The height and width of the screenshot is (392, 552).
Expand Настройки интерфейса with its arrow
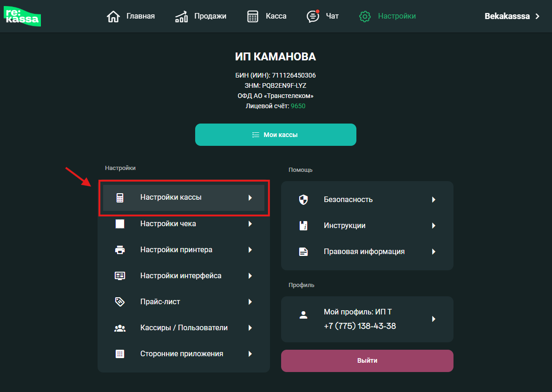250,276
